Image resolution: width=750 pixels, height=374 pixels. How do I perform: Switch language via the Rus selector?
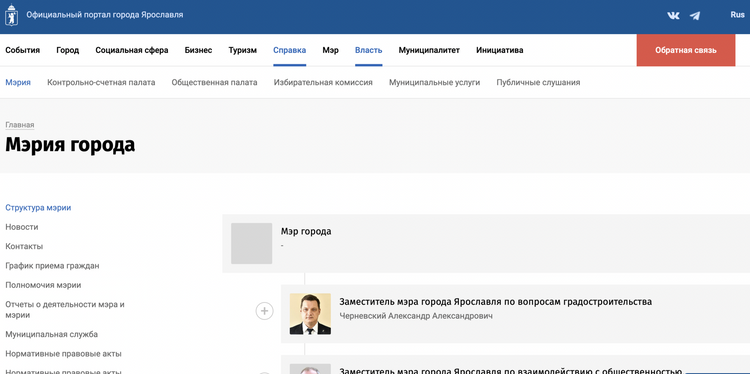pyautogui.click(x=737, y=15)
